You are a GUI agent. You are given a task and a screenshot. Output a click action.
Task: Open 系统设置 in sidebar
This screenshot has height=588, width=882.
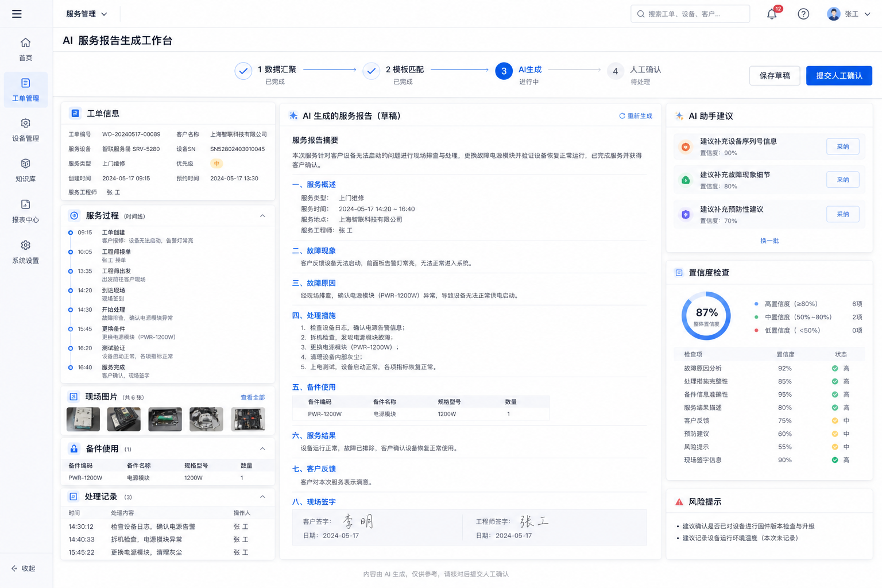25,252
